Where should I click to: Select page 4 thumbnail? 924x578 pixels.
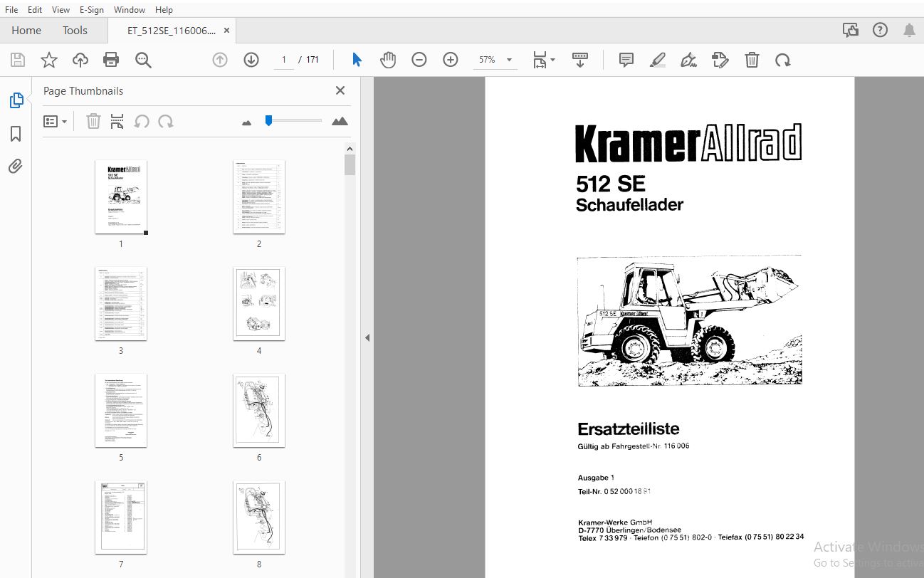tap(259, 304)
